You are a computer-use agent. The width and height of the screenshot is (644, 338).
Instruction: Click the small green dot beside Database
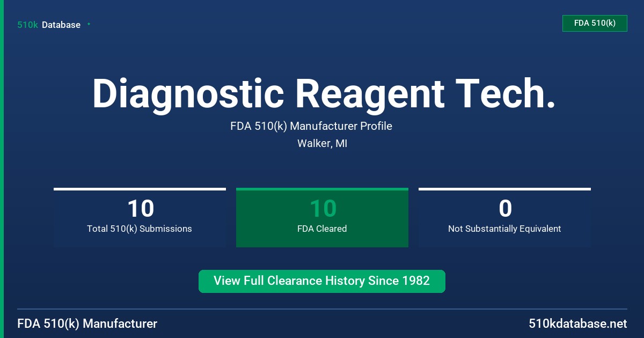pyautogui.click(x=89, y=24)
